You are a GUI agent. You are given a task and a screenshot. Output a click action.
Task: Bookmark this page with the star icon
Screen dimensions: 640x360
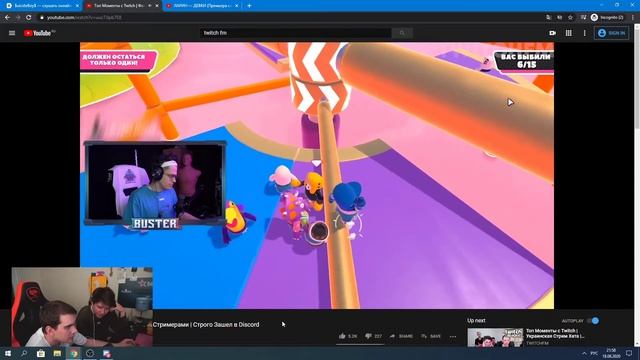pos(570,18)
